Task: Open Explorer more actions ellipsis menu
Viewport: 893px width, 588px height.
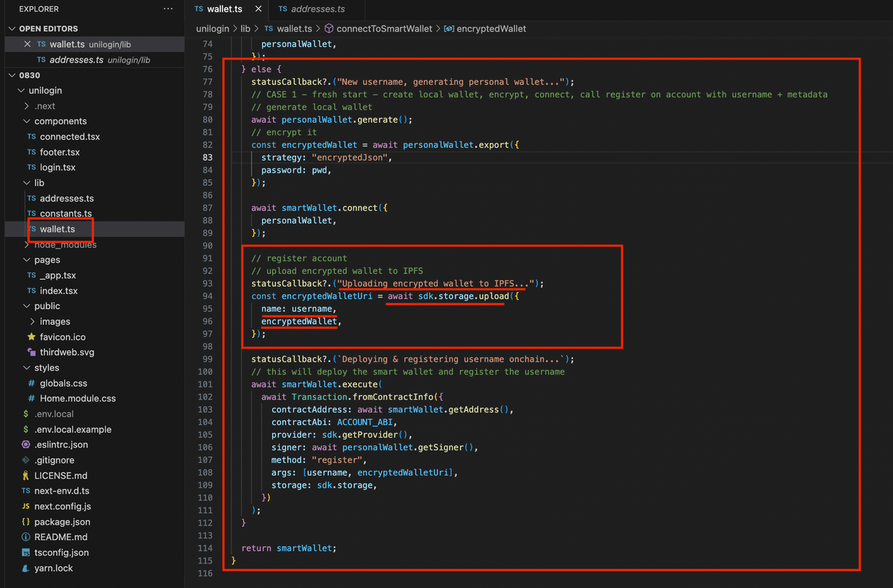Action: point(167,9)
